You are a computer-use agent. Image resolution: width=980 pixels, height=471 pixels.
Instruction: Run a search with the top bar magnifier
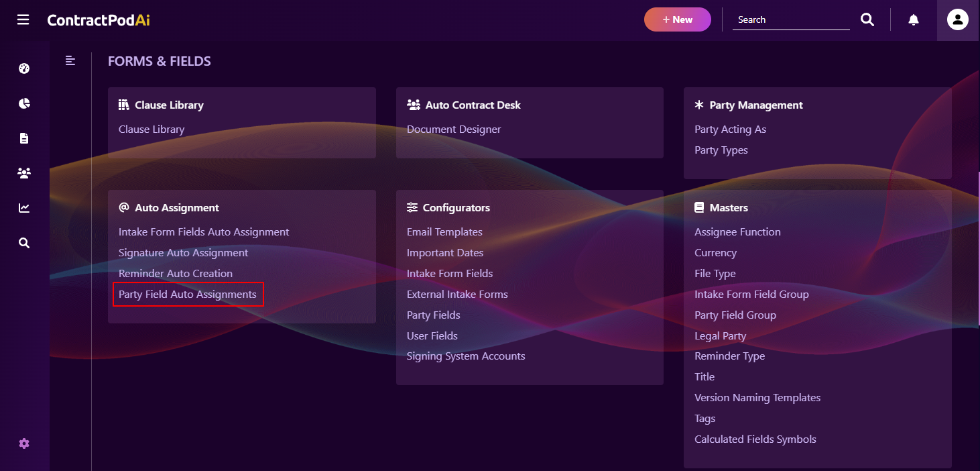[867, 19]
